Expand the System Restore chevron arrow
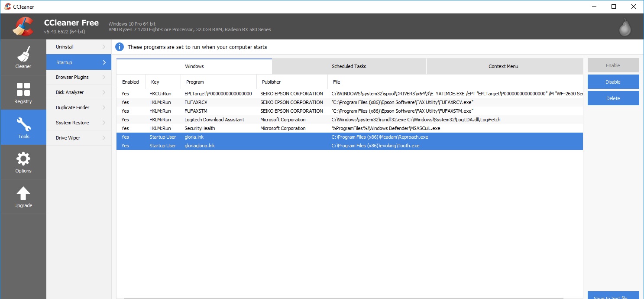This screenshot has width=644, height=299. click(104, 123)
